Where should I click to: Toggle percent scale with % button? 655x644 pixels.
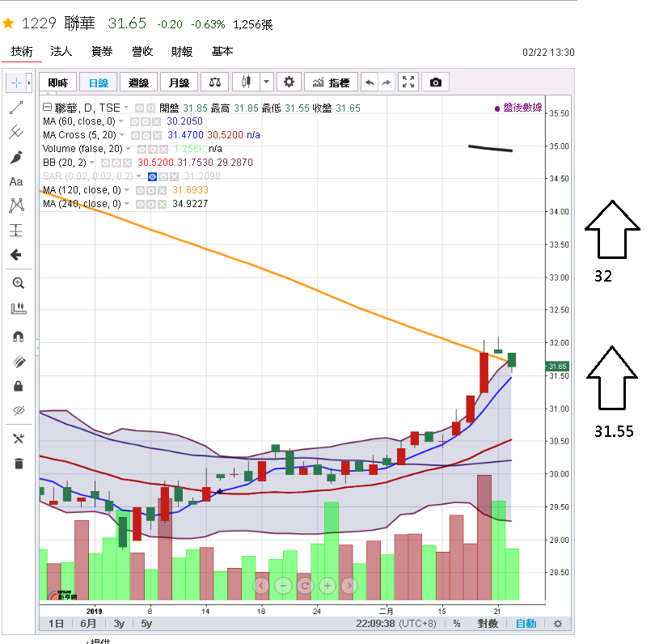(457, 624)
